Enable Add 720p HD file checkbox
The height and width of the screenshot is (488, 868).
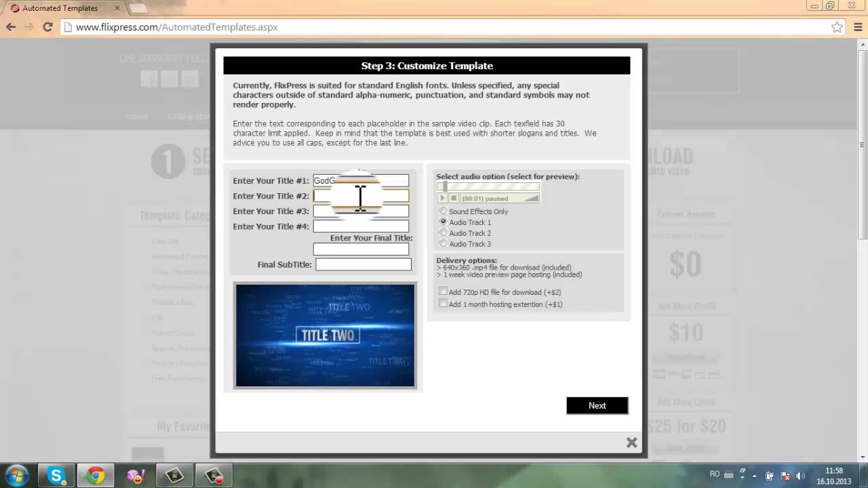point(443,291)
